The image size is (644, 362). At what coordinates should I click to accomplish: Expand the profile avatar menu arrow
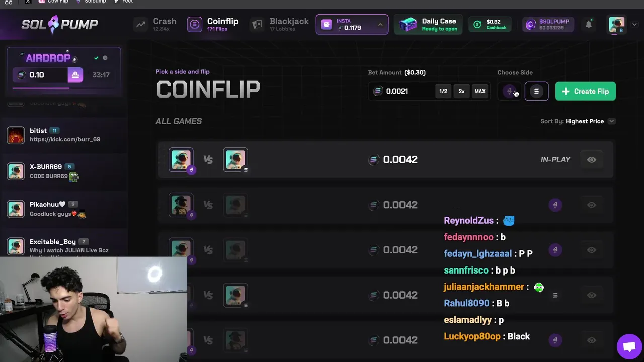click(634, 24)
